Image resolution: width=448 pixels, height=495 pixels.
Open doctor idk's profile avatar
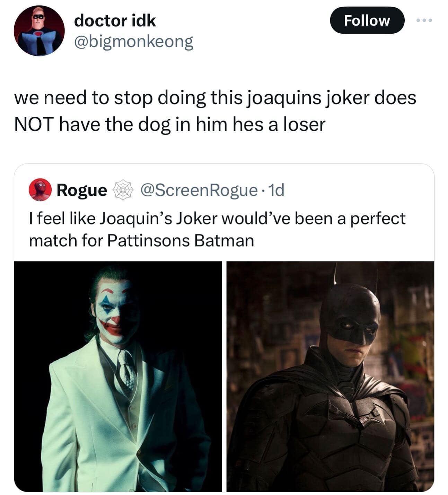click(39, 30)
